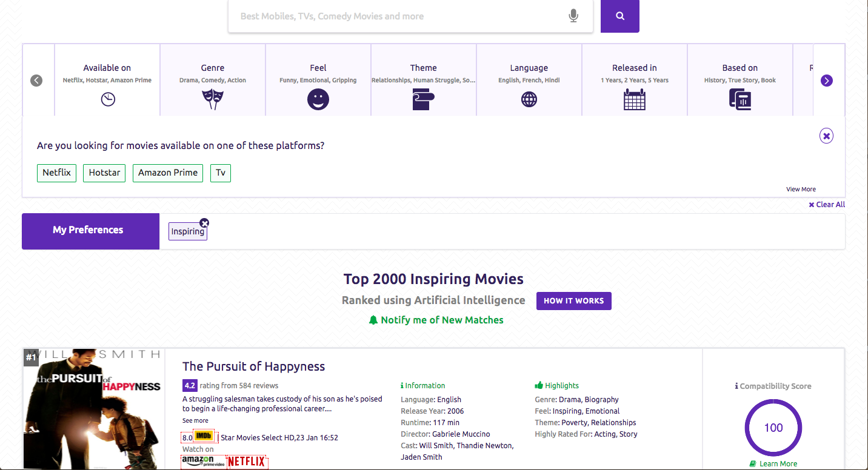Click the Inspiring preference tag
Viewport: 868px width, 470px height.
pos(188,232)
